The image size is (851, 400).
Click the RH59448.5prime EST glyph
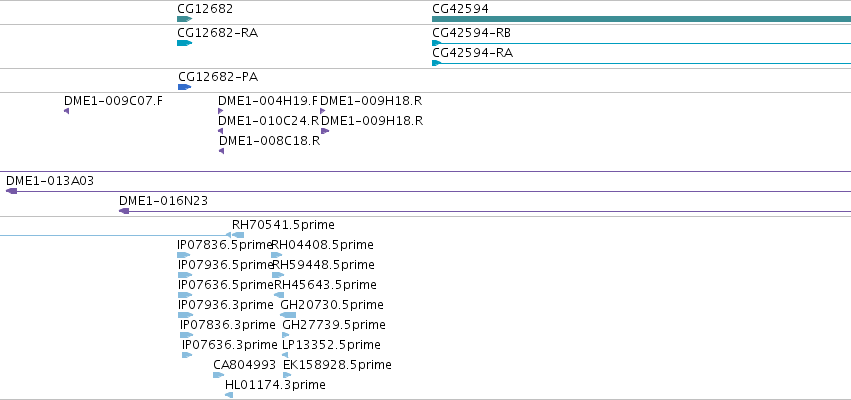(x=278, y=275)
